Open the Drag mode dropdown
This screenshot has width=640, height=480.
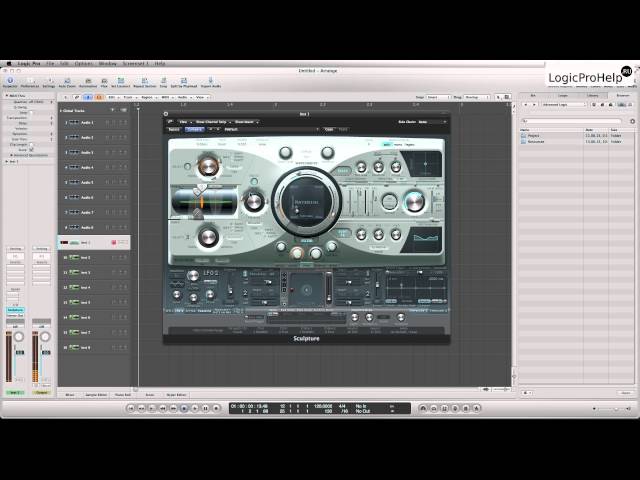(x=477, y=97)
